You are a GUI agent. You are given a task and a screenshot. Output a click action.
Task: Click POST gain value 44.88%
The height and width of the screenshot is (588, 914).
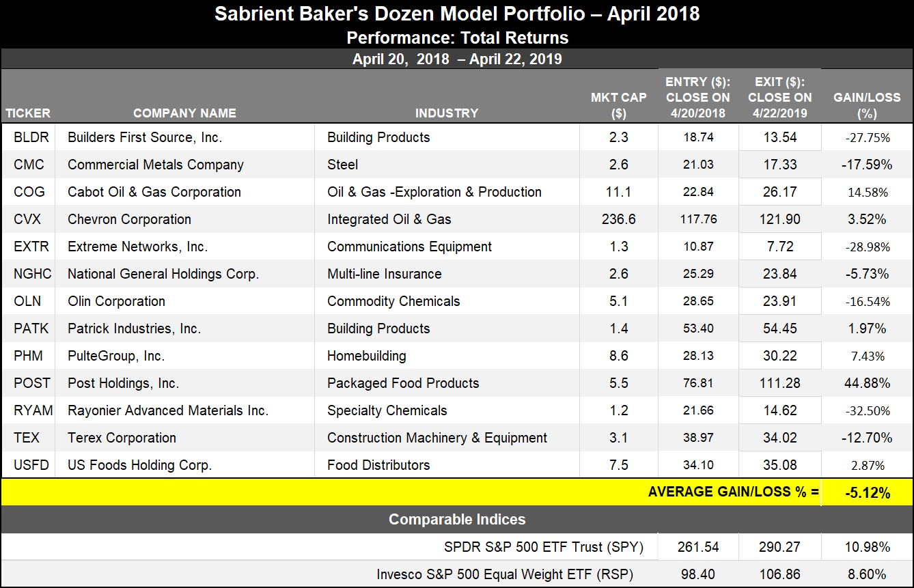[868, 383]
